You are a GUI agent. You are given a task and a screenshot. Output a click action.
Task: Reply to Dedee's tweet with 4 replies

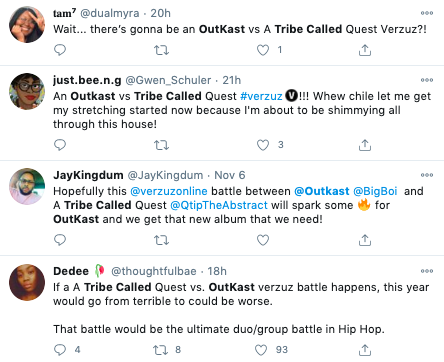point(60,350)
